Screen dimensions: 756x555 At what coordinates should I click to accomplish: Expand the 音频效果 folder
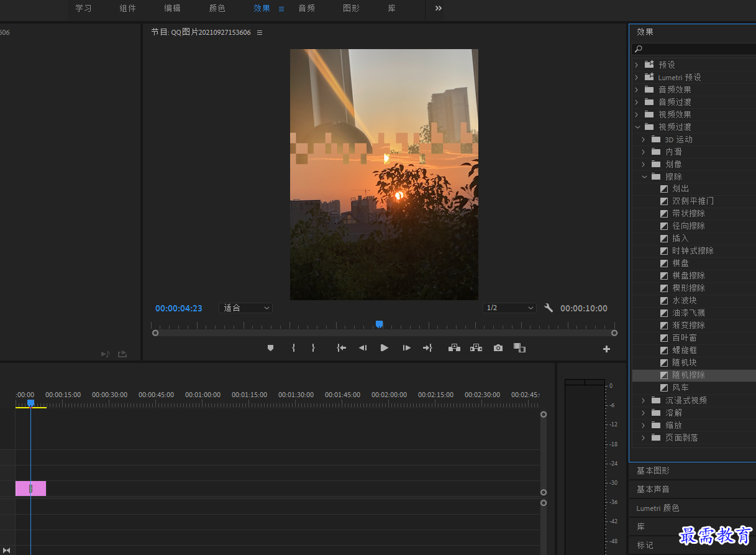[x=636, y=89]
